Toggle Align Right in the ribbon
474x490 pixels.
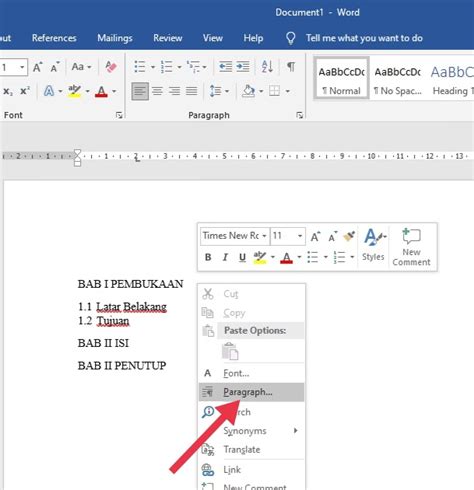(x=174, y=91)
